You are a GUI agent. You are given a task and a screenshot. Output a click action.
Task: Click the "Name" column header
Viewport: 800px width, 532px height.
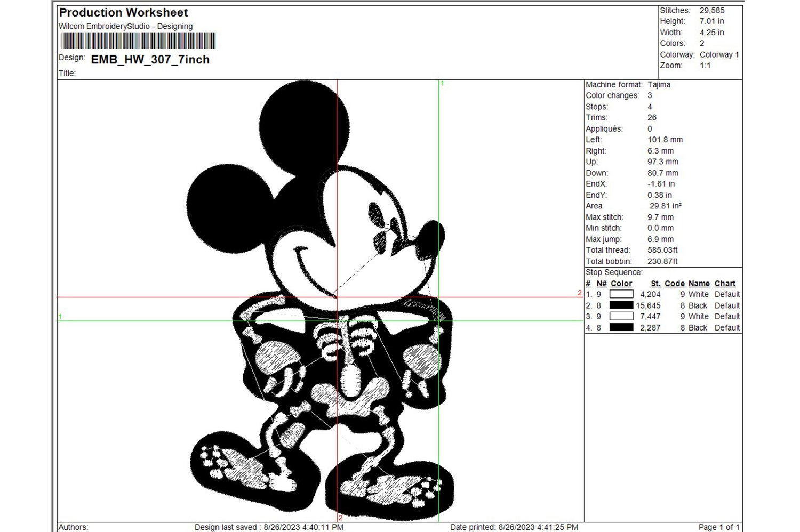(699, 284)
